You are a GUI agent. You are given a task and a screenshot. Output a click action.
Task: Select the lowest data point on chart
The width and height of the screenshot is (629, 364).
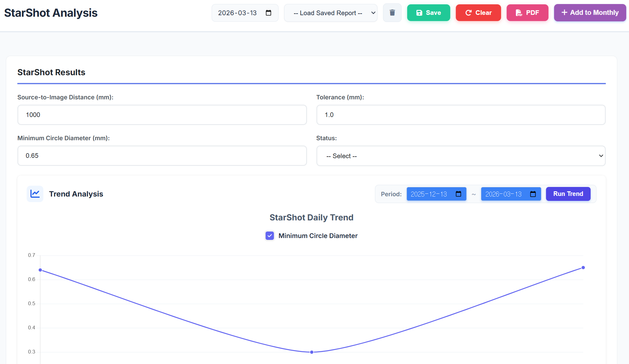click(x=312, y=352)
